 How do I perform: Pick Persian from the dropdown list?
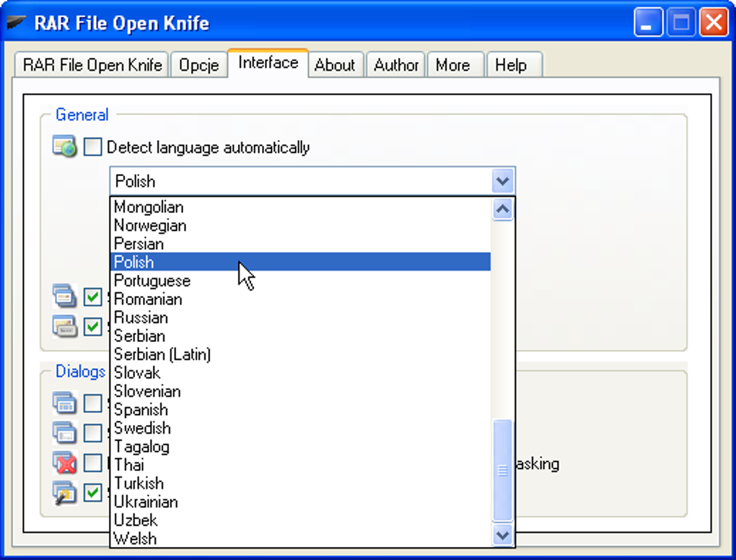300,244
